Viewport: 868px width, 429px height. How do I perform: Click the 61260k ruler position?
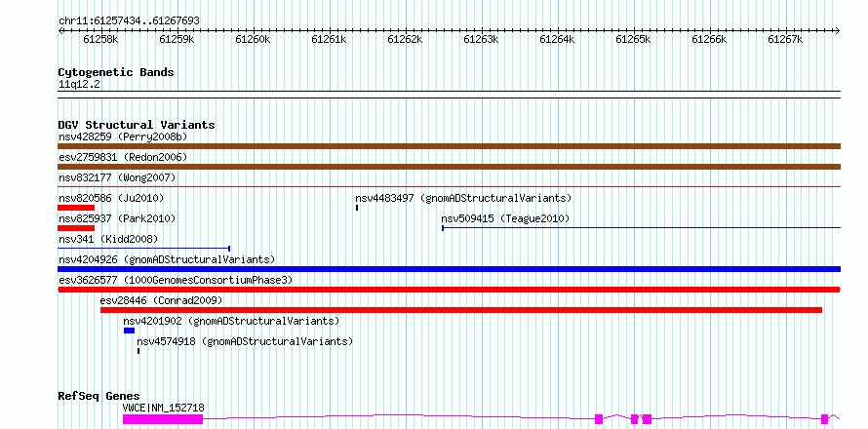(253, 39)
